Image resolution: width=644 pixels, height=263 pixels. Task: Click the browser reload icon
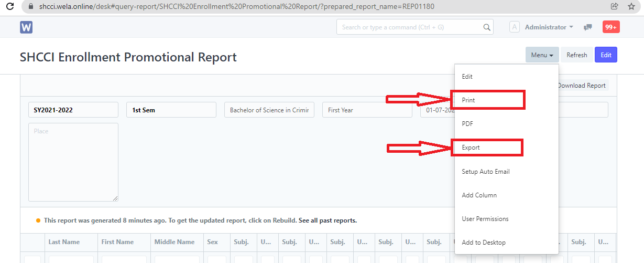(x=9, y=7)
